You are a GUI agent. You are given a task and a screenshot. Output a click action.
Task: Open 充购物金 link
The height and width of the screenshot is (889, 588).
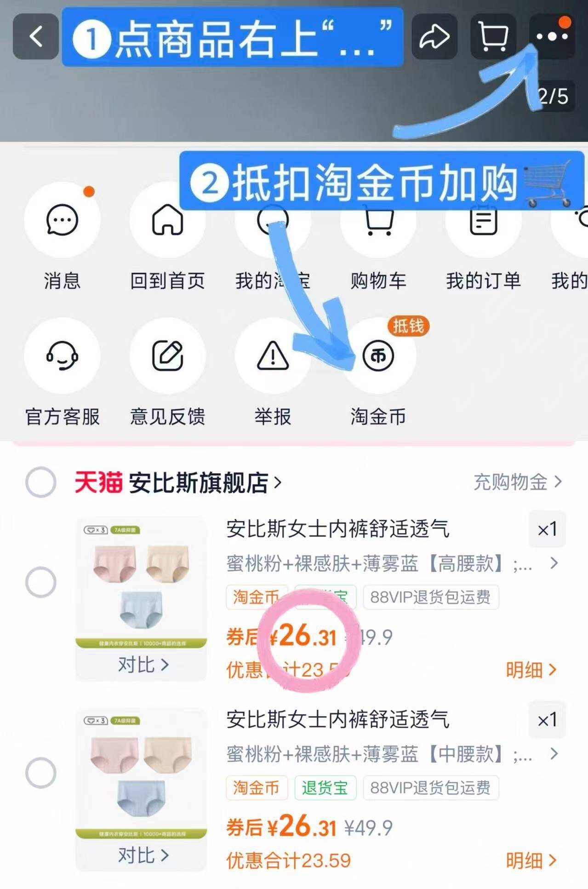coord(518,482)
